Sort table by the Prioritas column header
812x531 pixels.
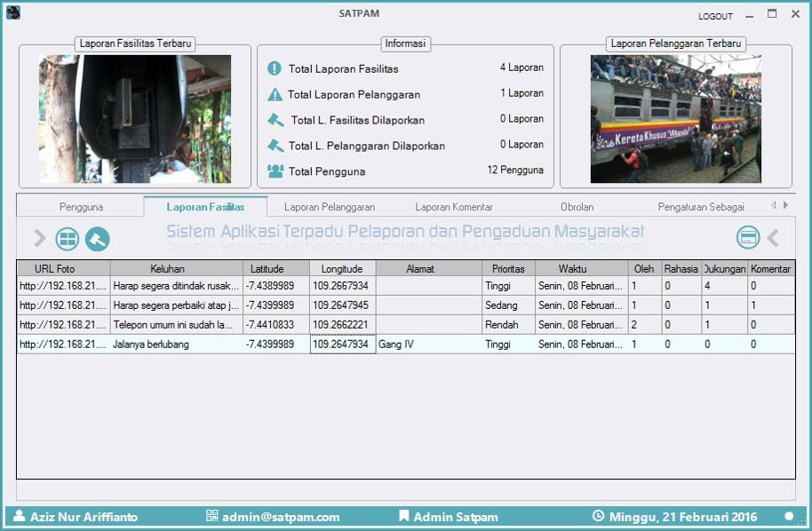coord(508,268)
